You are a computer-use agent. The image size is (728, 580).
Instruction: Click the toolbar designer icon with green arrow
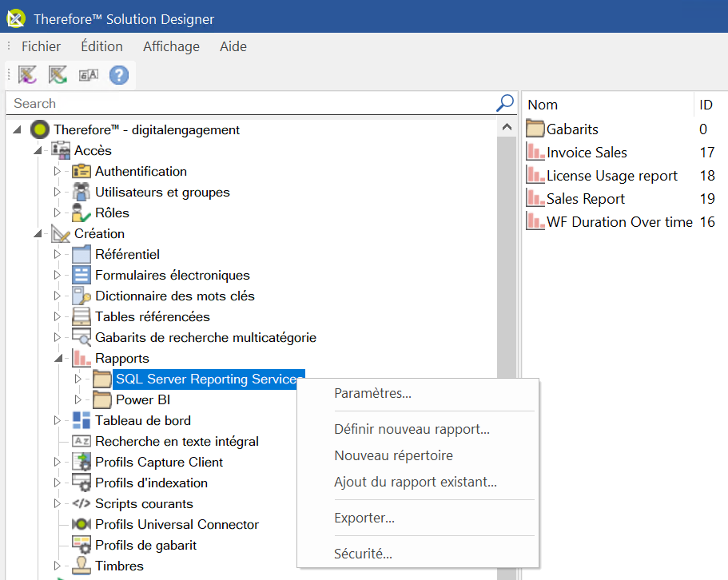[x=58, y=75]
